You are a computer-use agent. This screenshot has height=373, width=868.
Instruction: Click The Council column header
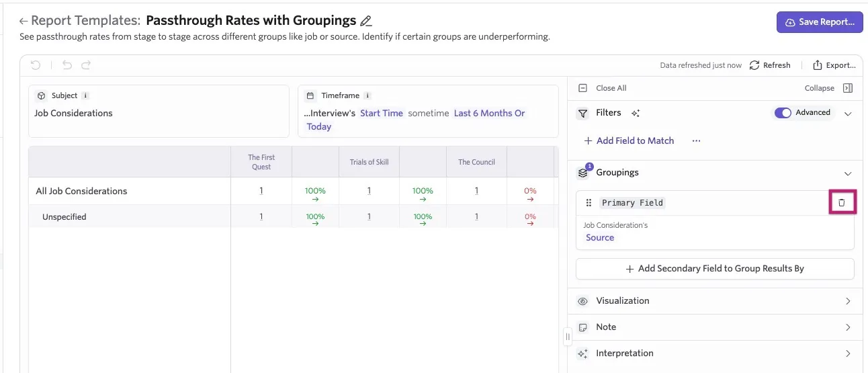[x=476, y=162]
